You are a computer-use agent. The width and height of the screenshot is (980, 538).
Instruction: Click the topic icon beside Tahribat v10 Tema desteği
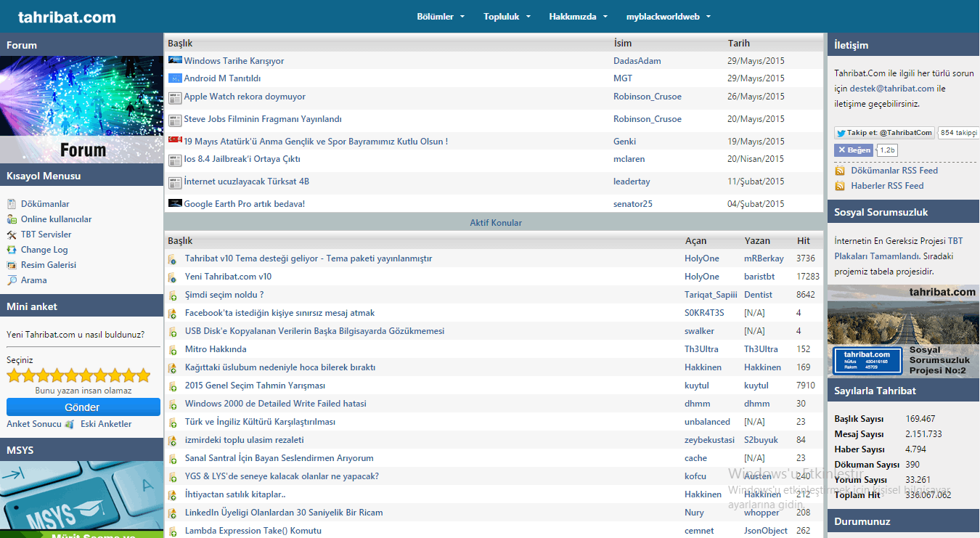pos(173,259)
